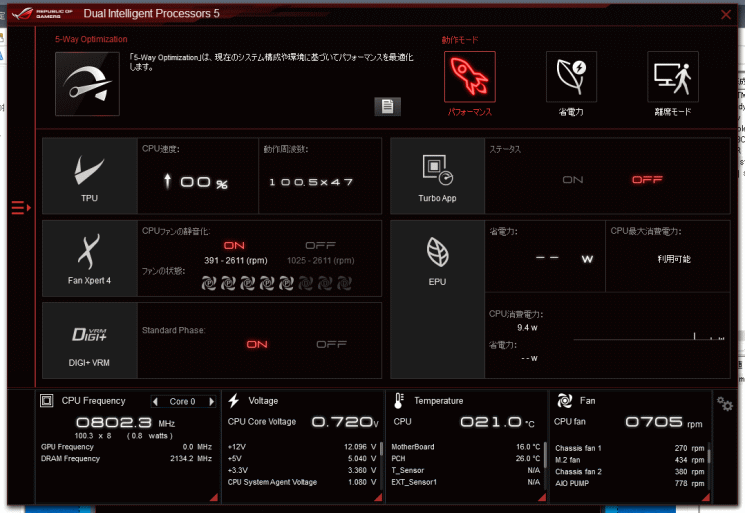Expand the CPU Frequency panel corner arrow
The height and width of the screenshot is (513, 745).
[x=214, y=497]
